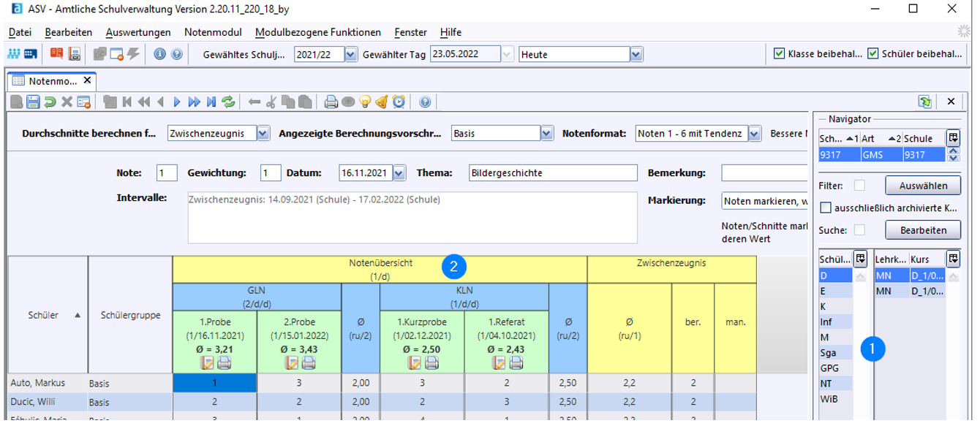Enable ausschließlich archivierte checkbox in Navigator

tap(825, 208)
